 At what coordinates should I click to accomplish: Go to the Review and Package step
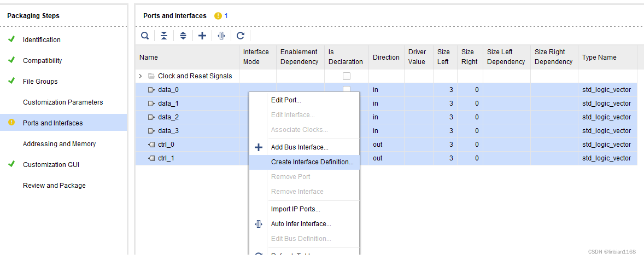click(54, 186)
